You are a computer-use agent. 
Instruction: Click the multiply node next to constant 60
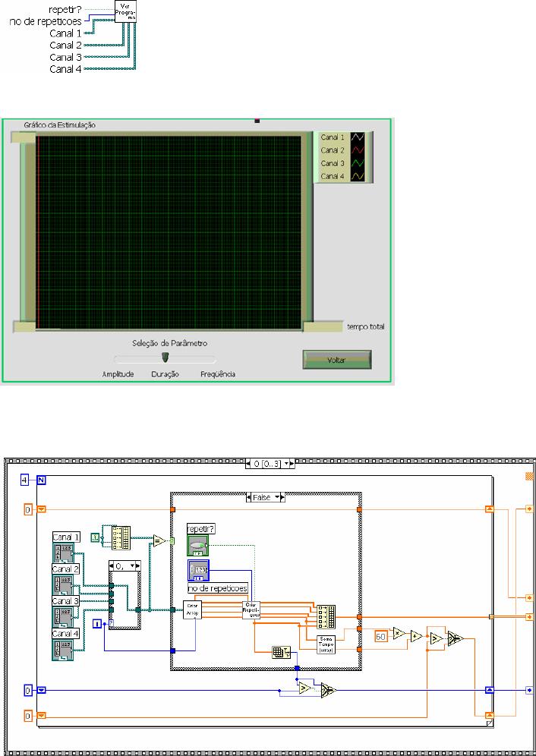pos(399,633)
